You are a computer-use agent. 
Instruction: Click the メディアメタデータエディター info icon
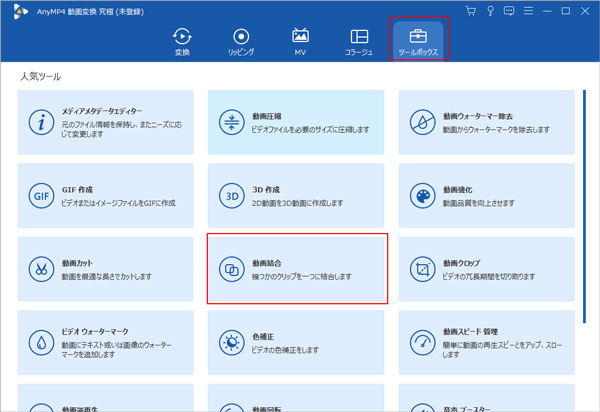tap(41, 122)
